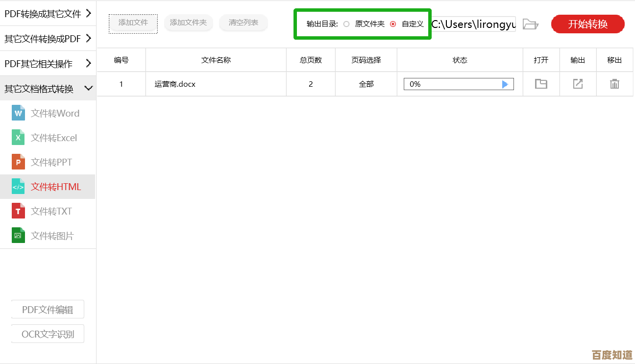The width and height of the screenshot is (635, 364).
Task: Select the 自定义 output radio button
Action: tap(393, 24)
